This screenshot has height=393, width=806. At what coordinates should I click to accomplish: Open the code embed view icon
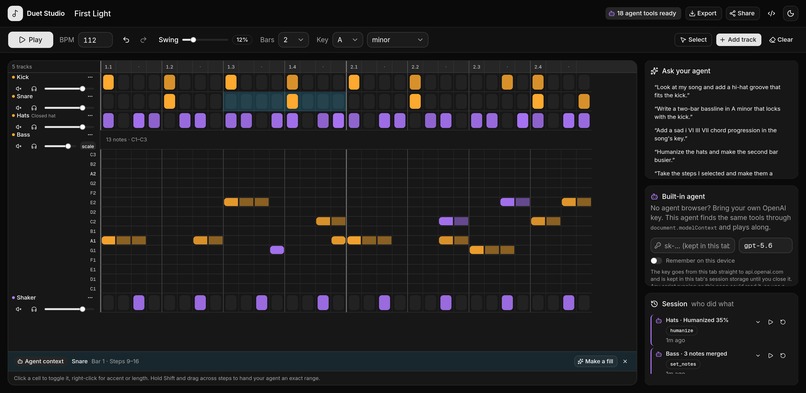pos(771,13)
